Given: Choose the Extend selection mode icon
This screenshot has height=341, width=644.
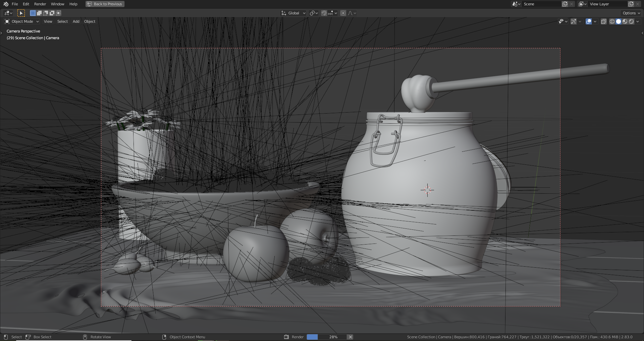Looking at the screenshot, I should point(39,13).
